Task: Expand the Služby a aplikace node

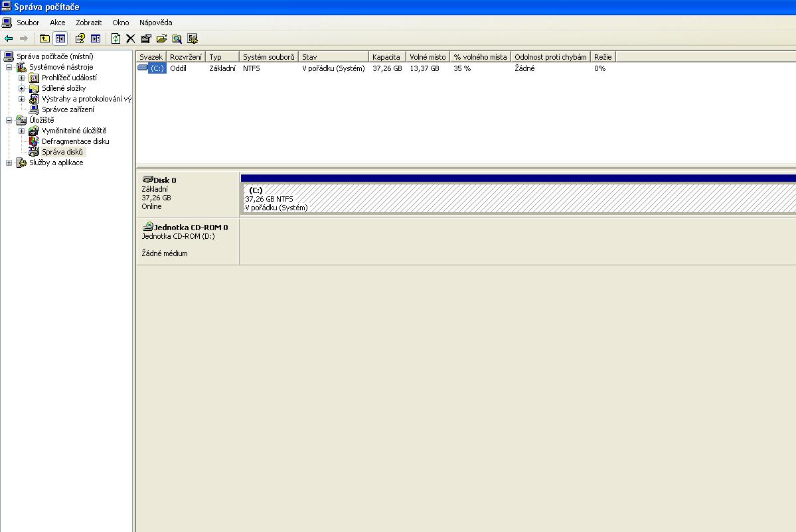Action: [9, 163]
